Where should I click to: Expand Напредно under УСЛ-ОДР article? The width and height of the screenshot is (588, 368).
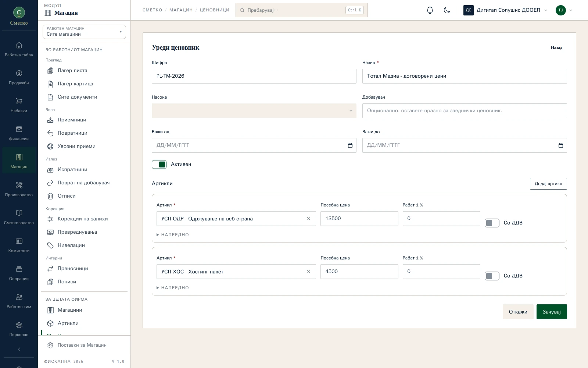point(173,235)
